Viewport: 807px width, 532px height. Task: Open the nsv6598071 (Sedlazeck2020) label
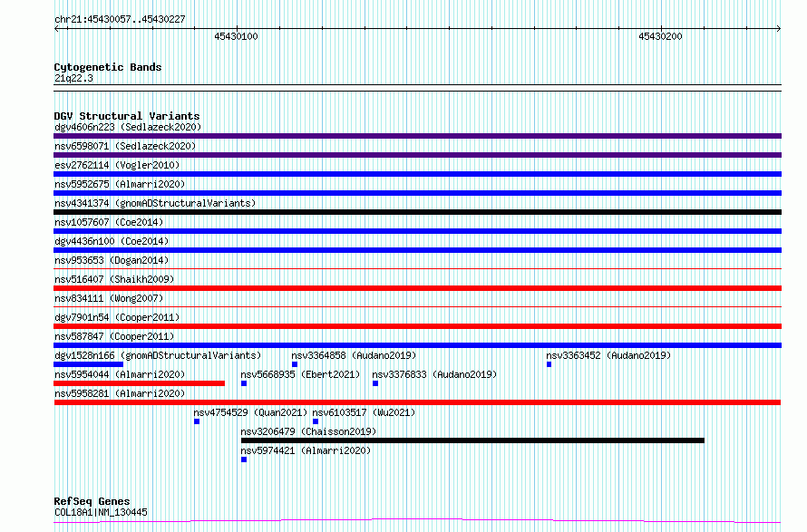point(125,146)
